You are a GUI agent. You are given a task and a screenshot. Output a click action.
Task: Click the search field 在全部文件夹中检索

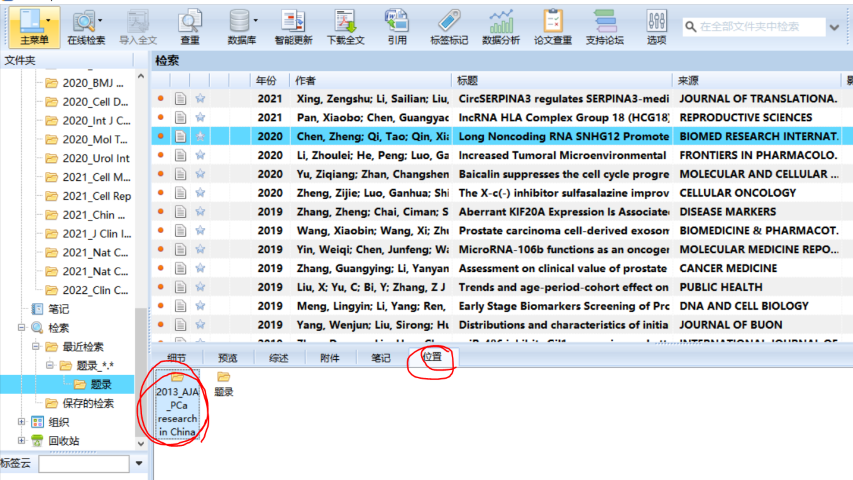(x=754, y=27)
